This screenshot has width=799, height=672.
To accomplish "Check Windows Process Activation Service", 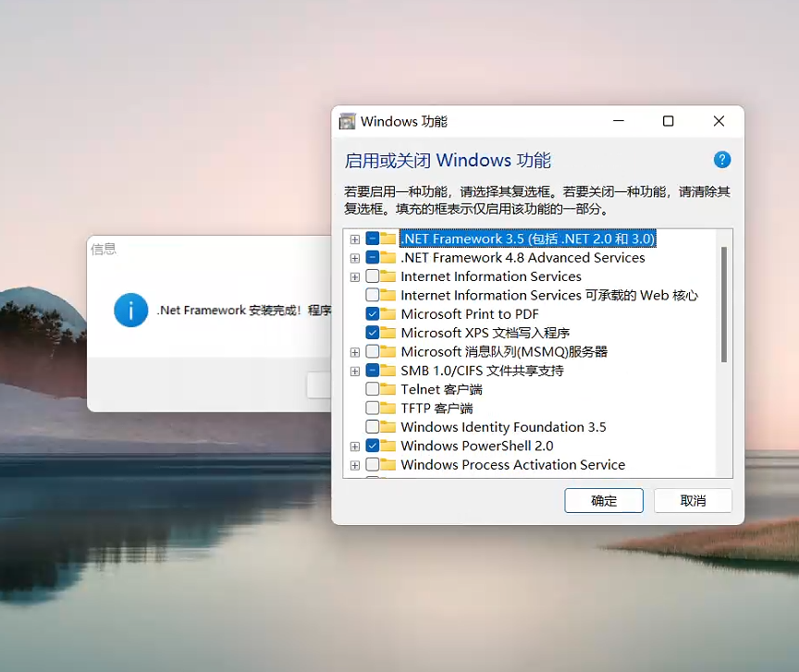I will point(373,465).
